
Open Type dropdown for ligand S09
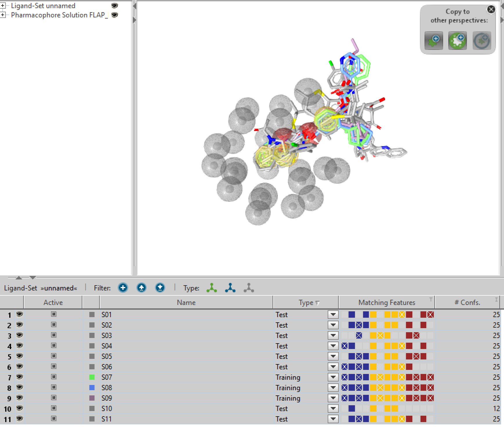click(333, 398)
